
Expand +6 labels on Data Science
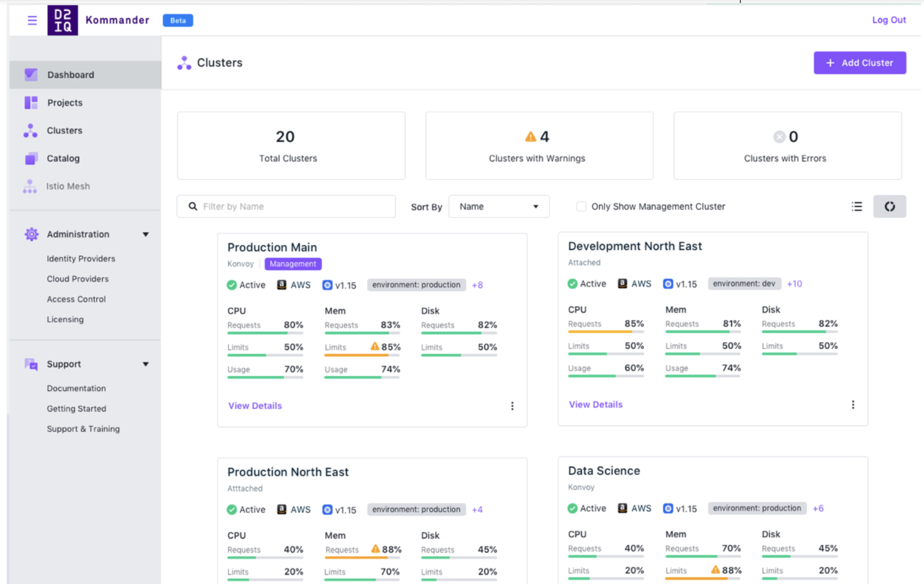coord(818,508)
